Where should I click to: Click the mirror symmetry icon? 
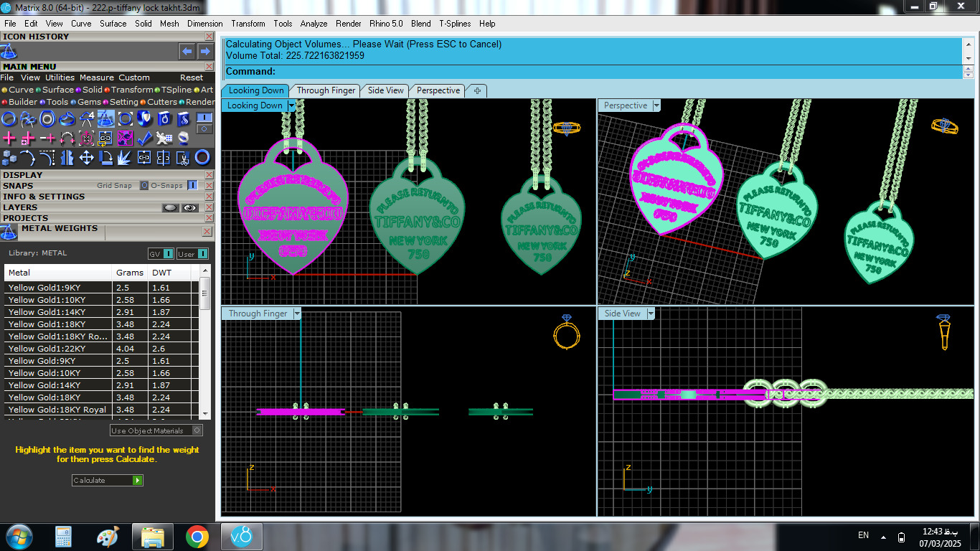(67, 157)
